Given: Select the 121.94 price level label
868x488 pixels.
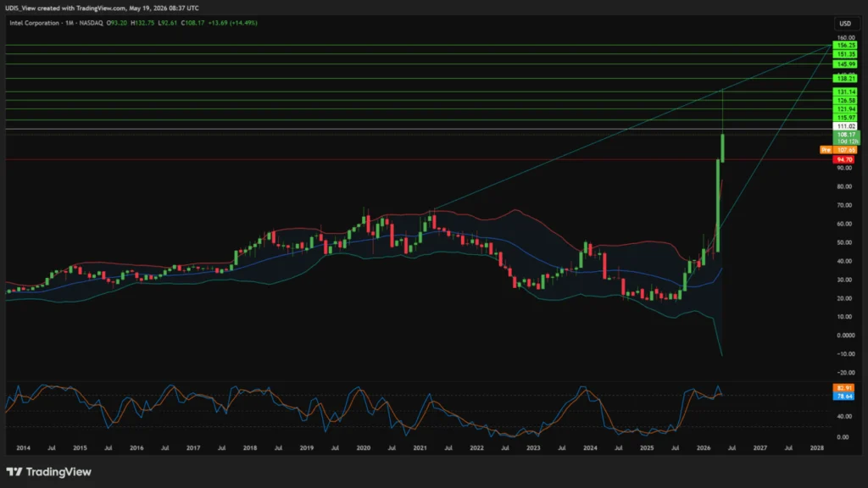Looking at the screenshot, I should pos(846,109).
